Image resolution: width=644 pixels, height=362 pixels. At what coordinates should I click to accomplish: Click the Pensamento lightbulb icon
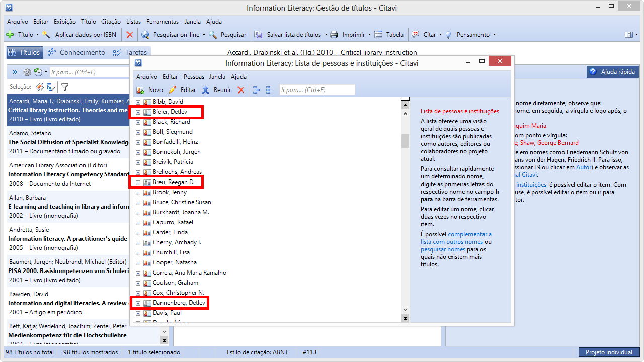(448, 35)
